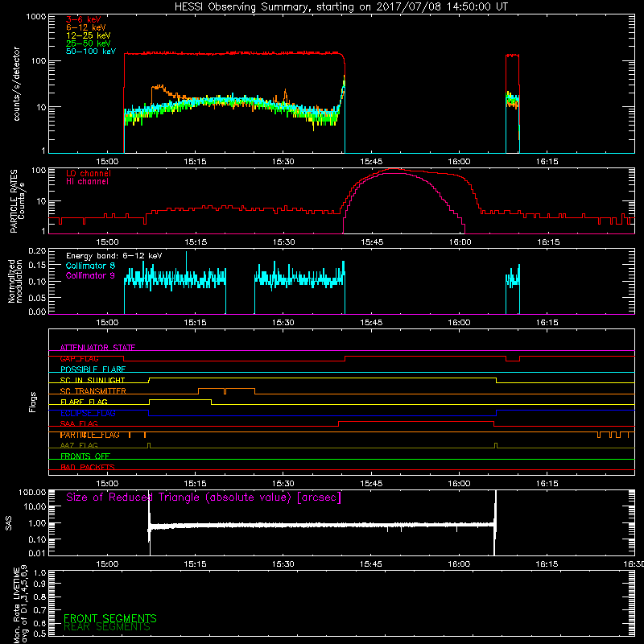644x644 pixels.
Task: Click 15:30 label beneath modulation plot
Action: pyautogui.click(x=283, y=323)
